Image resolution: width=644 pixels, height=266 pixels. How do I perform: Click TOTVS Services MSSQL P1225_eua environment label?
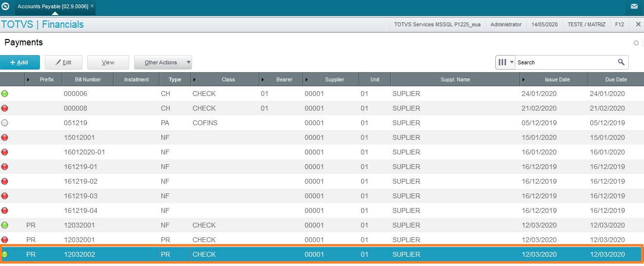pyautogui.click(x=437, y=24)
